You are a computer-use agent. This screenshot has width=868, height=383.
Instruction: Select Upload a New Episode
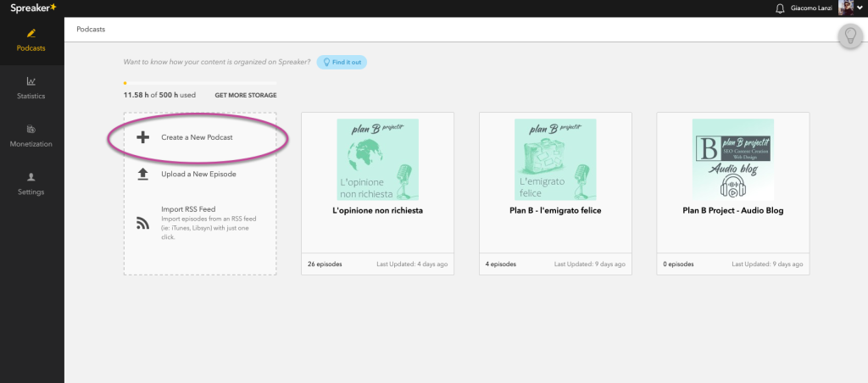[198, 174]
